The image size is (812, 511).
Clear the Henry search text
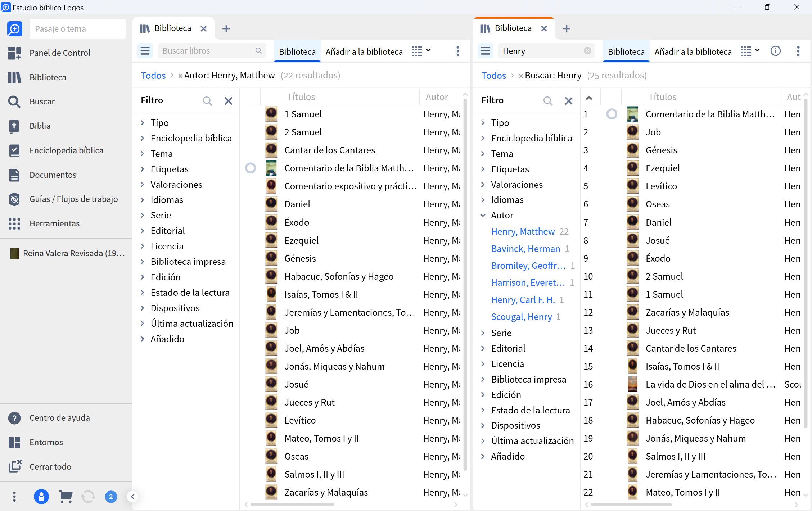coord(587,51)
